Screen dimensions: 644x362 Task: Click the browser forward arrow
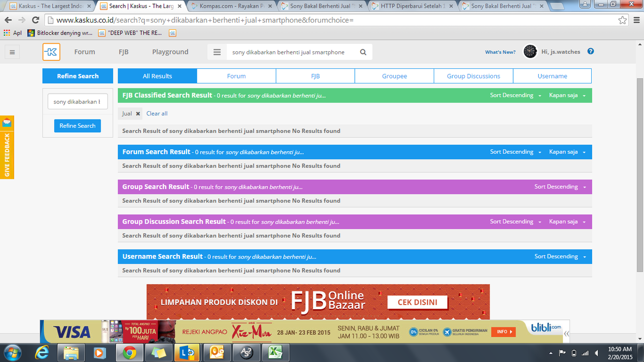(x=22, y=20)
